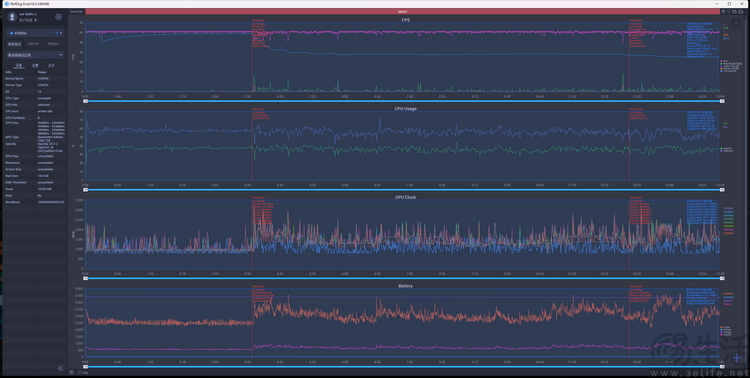The height and width of the screenshot is (378, 750).
Task: Click the Wi-Fi connection icon in device selector
Action: pyautogui.click(x=56, y=33)
